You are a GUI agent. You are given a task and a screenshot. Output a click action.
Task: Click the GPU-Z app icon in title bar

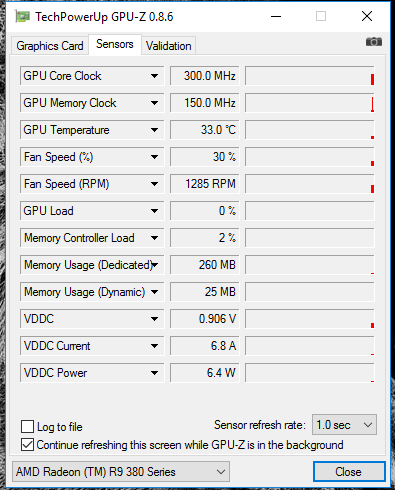pos(22,16)
